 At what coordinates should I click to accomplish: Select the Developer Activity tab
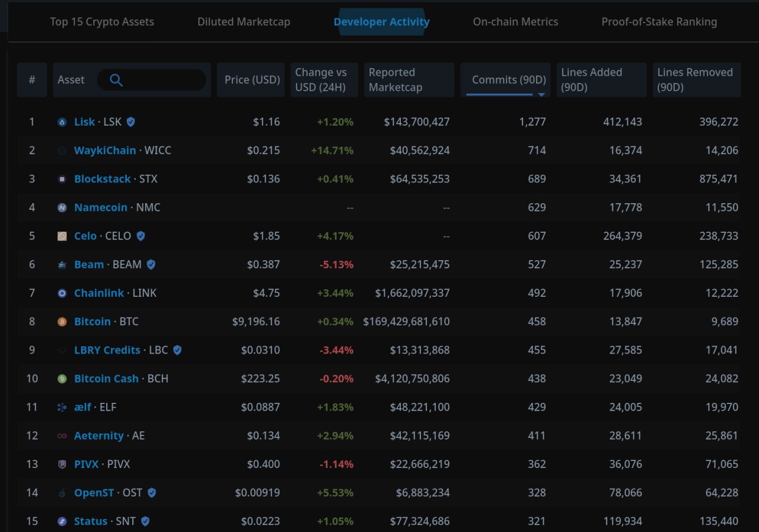[382, 22]
